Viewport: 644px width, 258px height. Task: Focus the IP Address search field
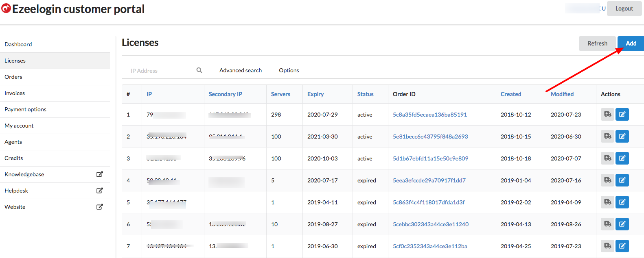click(161, 71)
